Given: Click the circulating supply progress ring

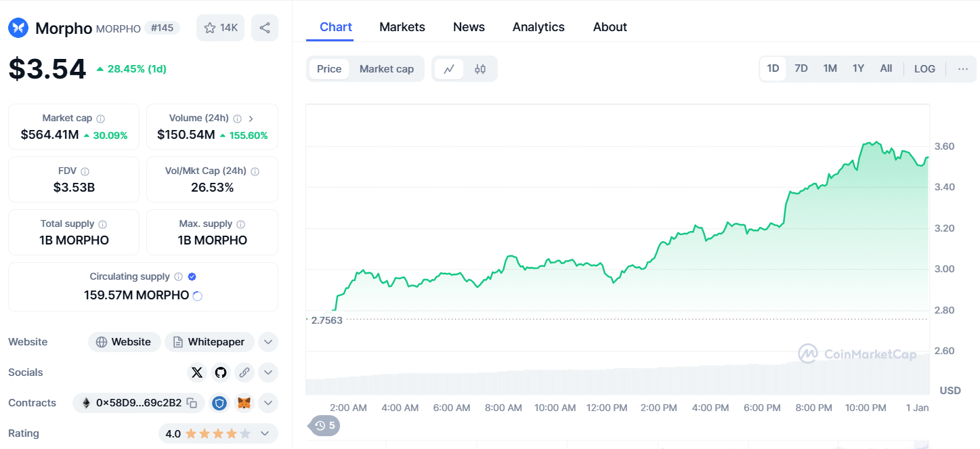Looking at the screenshot, I should point(198,296).
